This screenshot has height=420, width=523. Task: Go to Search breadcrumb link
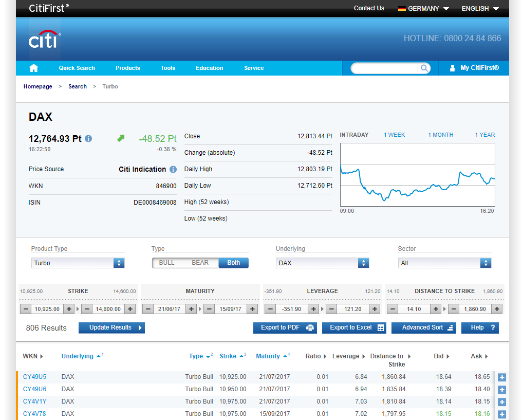tap(78, 86)
